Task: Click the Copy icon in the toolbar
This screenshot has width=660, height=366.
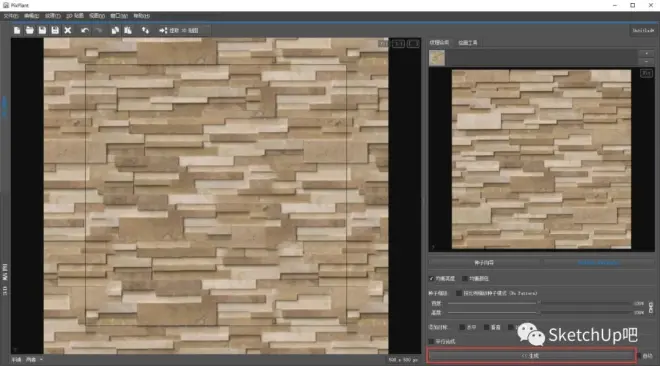Action: [115, 30]
